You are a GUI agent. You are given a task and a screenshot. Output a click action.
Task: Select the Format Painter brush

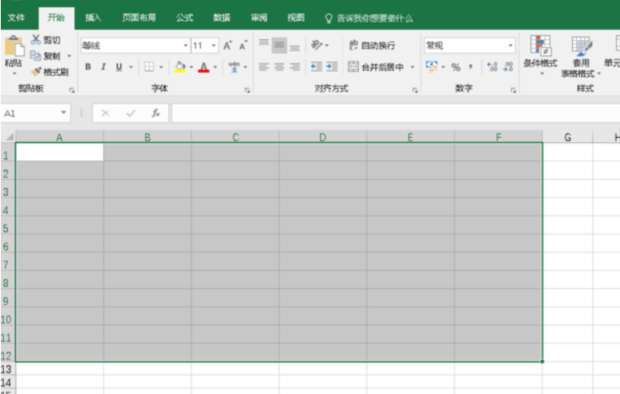tap(36, 72)
